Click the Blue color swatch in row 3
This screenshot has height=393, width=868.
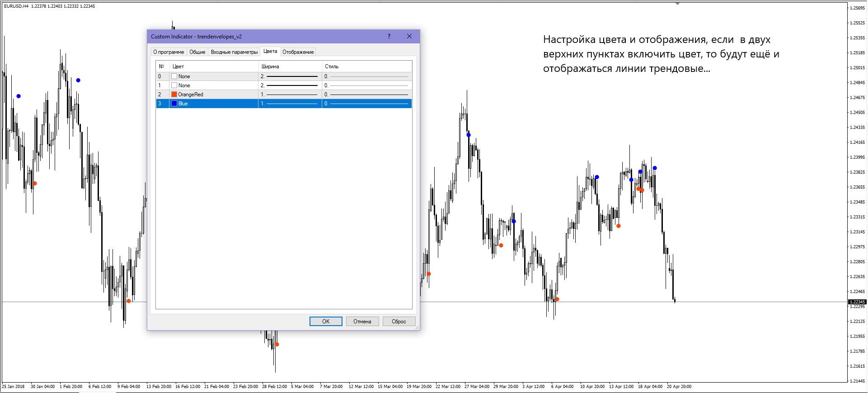tap(174, 104)
